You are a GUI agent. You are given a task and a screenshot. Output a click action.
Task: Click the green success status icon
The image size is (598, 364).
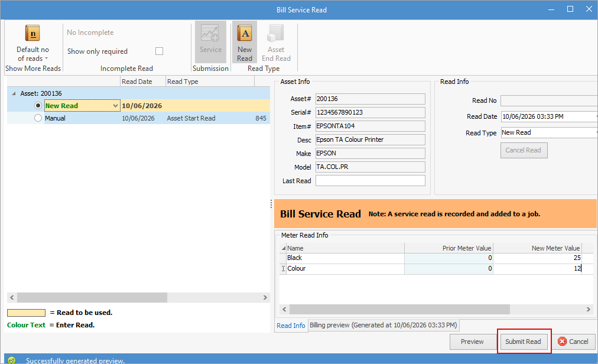tap(11, 360)
